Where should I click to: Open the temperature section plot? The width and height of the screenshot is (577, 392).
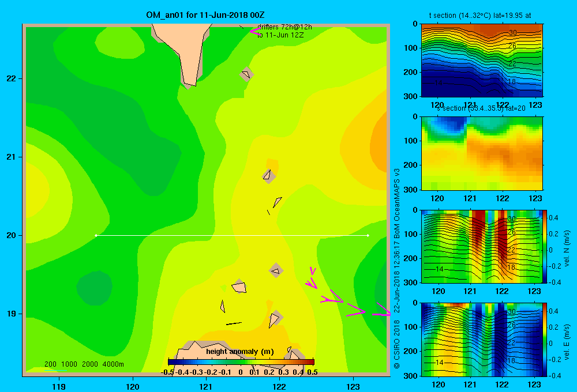(x=482, y=61)
